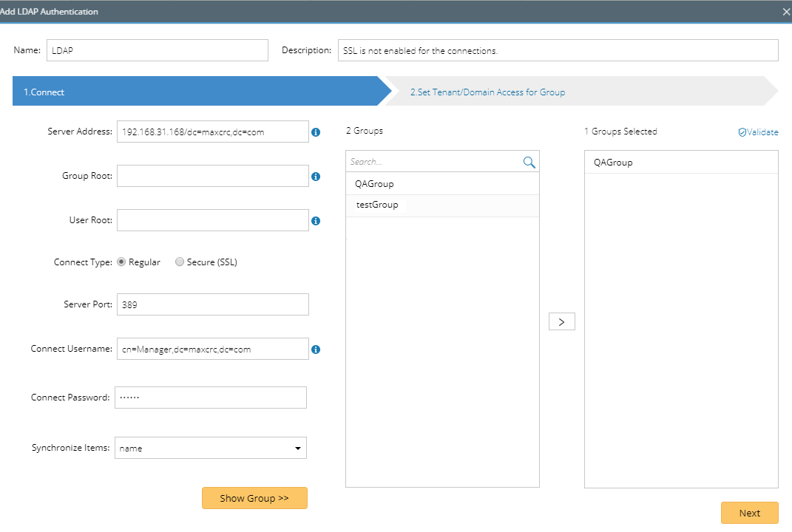Click the Show Group button
792x532 pixels.
pos(254,498)
